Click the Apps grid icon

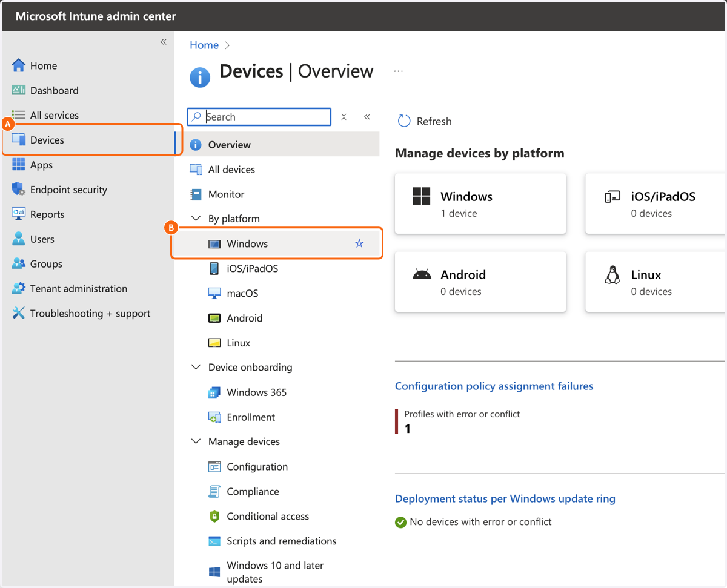point(19,165)
